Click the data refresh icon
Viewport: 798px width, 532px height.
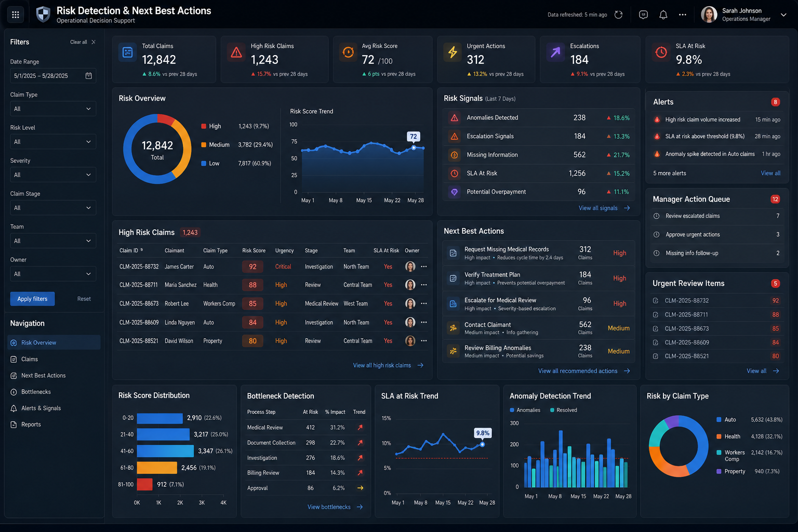[618, 15]
